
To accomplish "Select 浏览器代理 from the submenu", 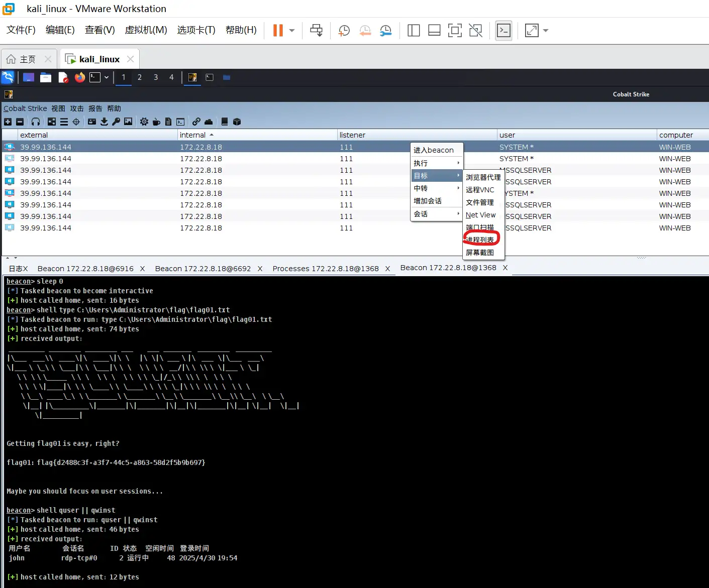I will point(483,177).
